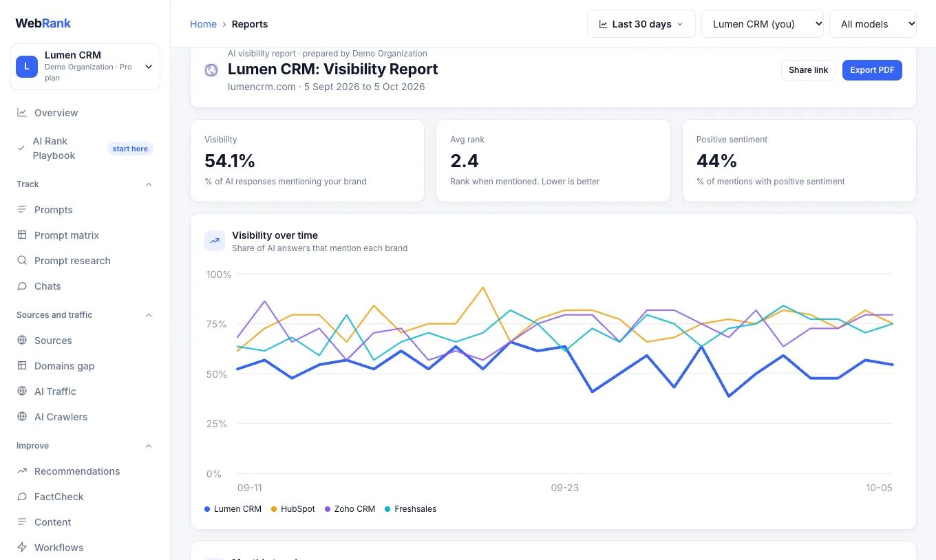Toggle the HubSpot series in chart legend
This screenshot has width=936, height=560.
[x=293, y=509]
